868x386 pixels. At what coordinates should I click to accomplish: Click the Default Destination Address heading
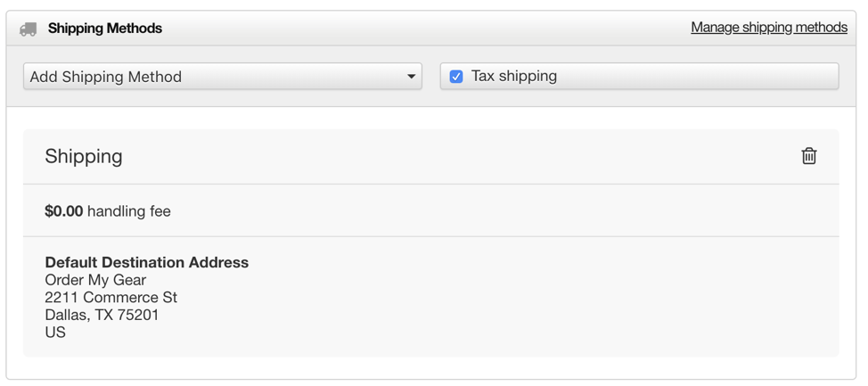[x=147, y=262]
